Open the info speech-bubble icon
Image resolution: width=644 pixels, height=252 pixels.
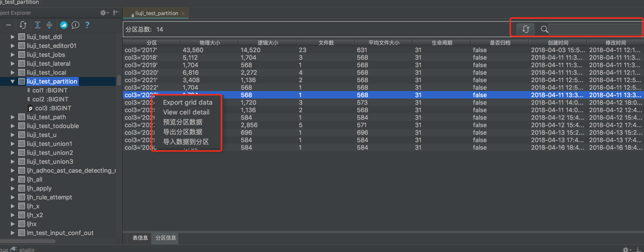[x=75, y=25]
